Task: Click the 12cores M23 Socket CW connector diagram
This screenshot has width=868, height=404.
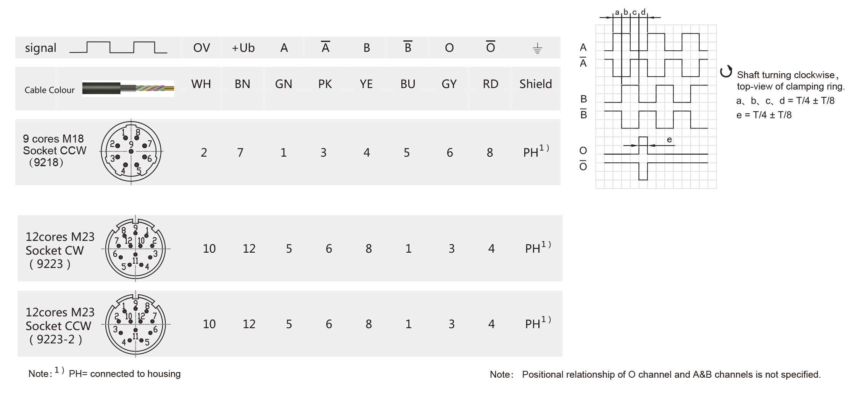Action: pyautogui.click(x=135, y=248)
